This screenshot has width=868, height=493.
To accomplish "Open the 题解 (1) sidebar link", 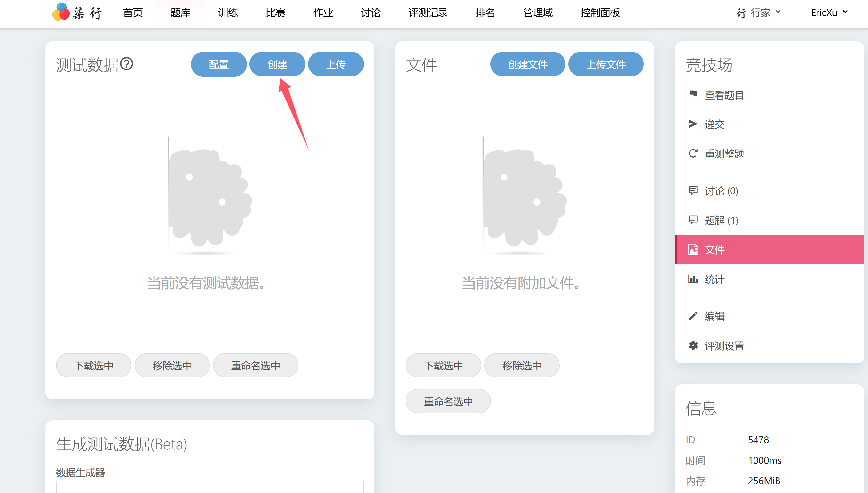I will pyautogui.click(x=721, y=221).
